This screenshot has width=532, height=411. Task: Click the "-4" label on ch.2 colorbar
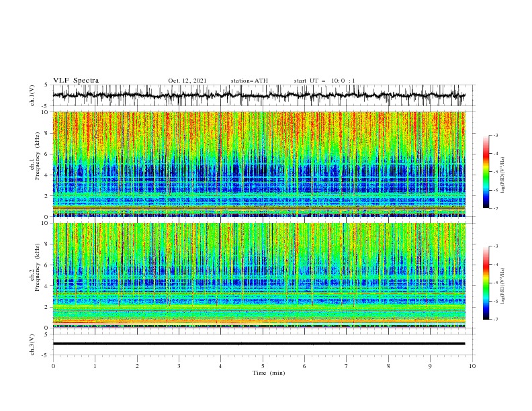(496, 265)
